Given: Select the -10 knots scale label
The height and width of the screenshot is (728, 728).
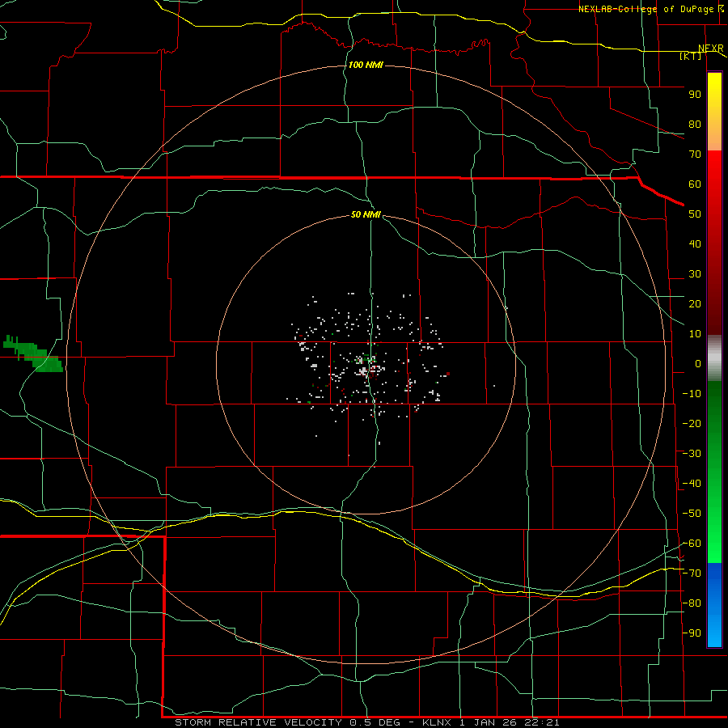Looking at the screenshot, I should click(692, 394).
